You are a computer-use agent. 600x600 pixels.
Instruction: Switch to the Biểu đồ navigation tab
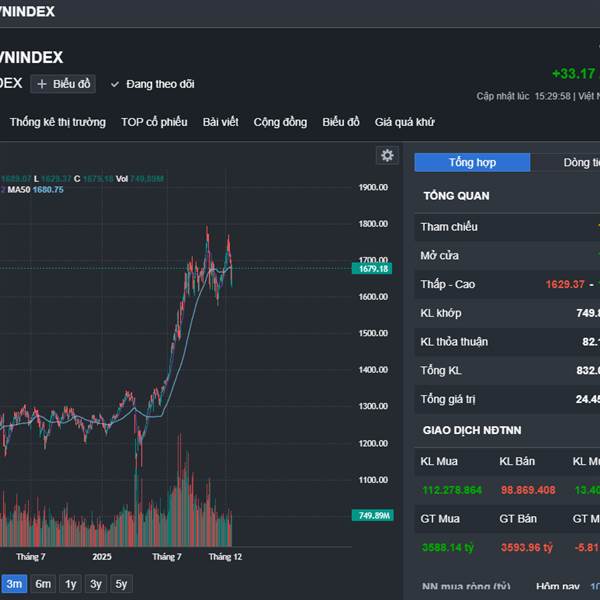click(x=340, y=122)
